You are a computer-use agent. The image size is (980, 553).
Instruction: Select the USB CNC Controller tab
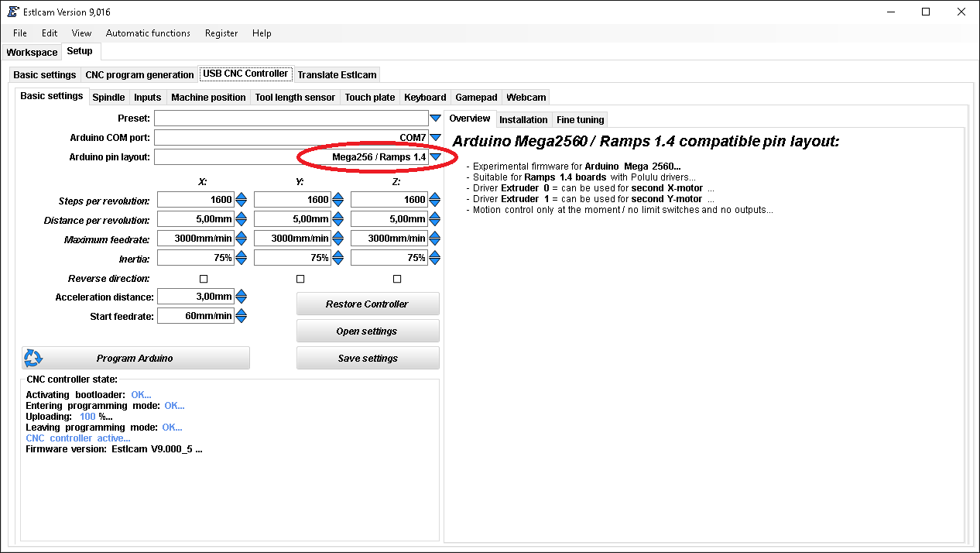[245, 74]
